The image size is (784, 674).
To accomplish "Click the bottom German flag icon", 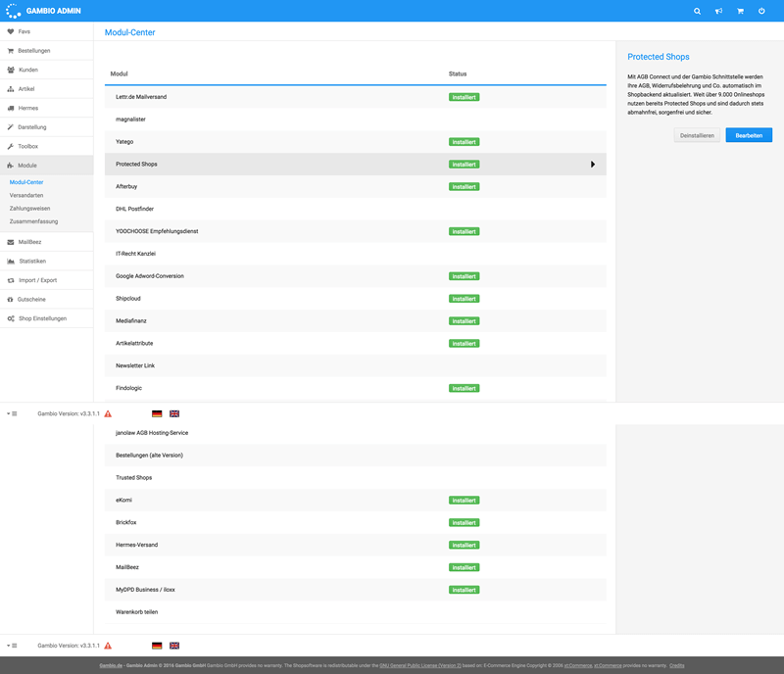I will [157, 646].
